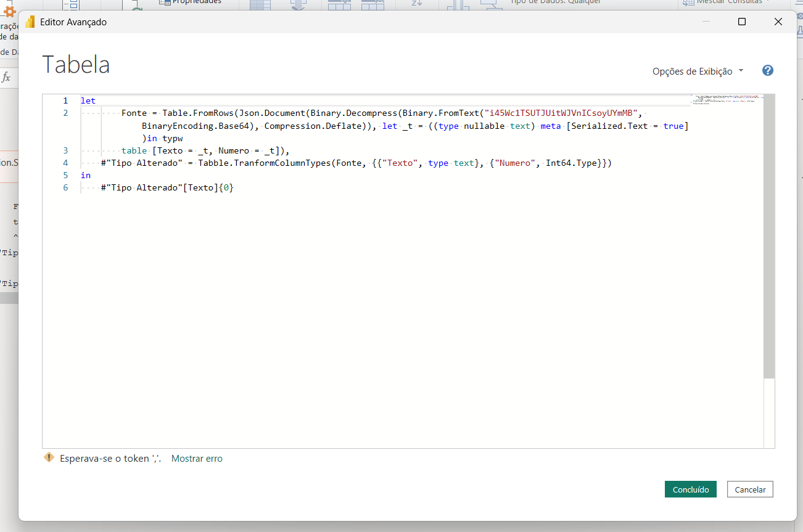Click line number 4 in the gutter

click(65, 163)
